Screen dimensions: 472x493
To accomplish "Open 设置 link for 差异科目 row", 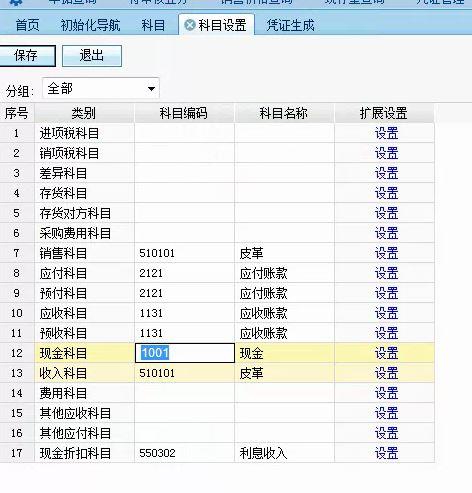I will pos(386,173).
